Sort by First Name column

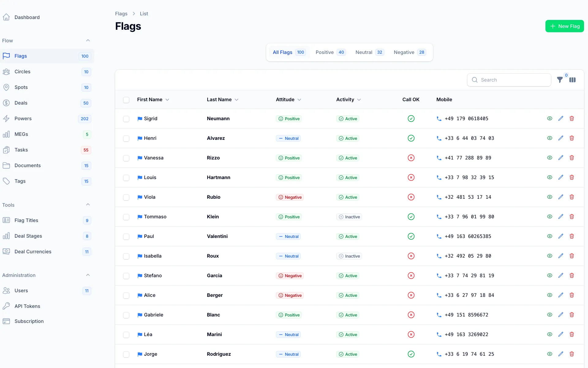[153, 100]
